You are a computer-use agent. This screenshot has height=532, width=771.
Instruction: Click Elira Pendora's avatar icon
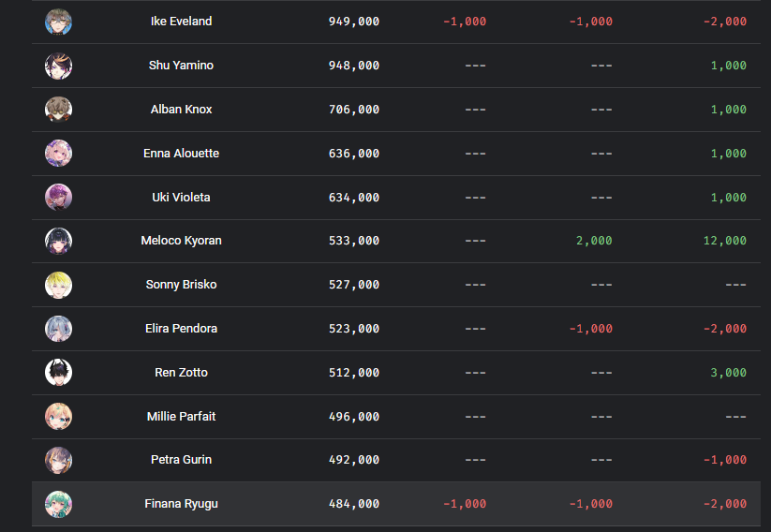(x=58, y=329)
